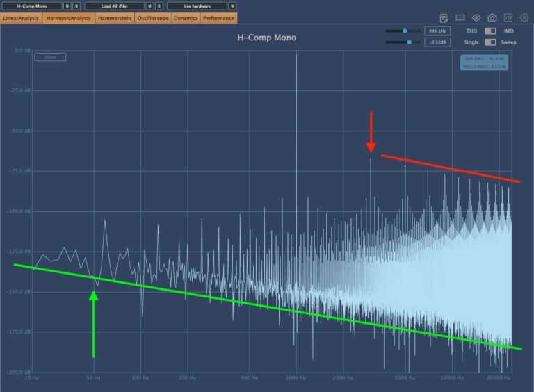
Task: Click the M button beside H-Comp Mono
Action: (67, 6)
